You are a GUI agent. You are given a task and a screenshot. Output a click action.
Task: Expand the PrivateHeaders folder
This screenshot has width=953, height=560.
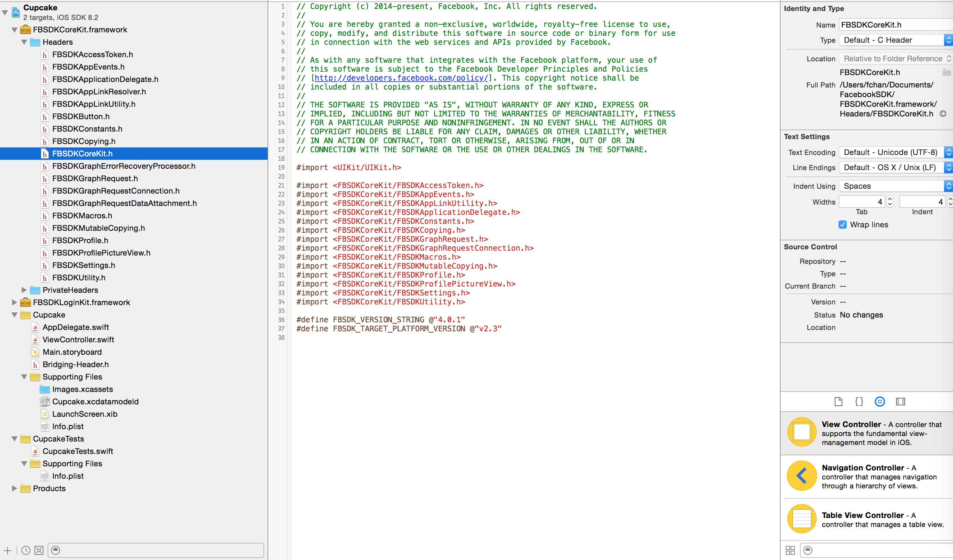(x=24, y=290)
